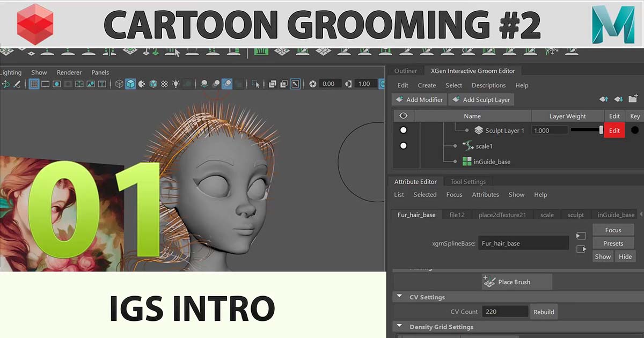Adjust the Layer Weight slider handle
Image resolution: width=644 pixels, height=338 pixels.
point(601,130)
